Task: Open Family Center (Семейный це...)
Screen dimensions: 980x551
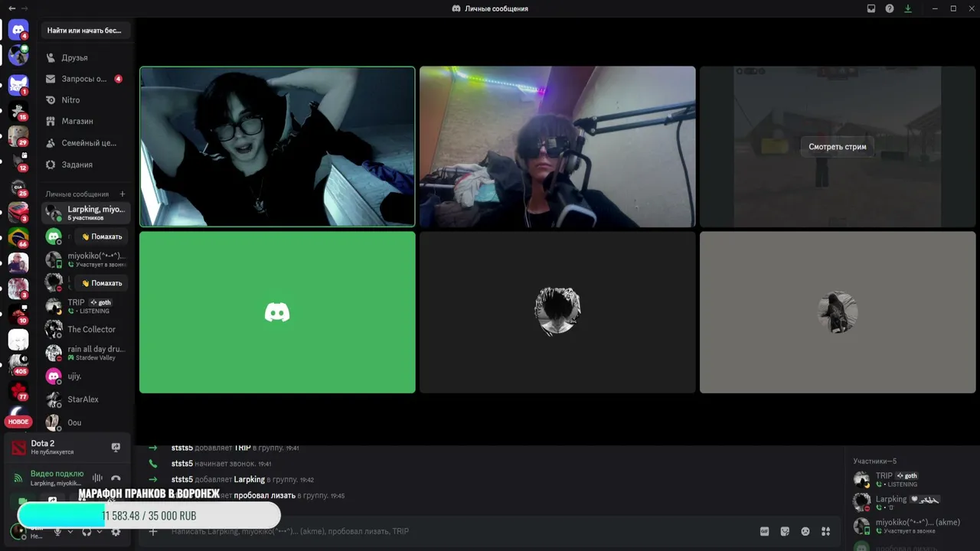Action: pyautogui.click(x=86, y=143)
